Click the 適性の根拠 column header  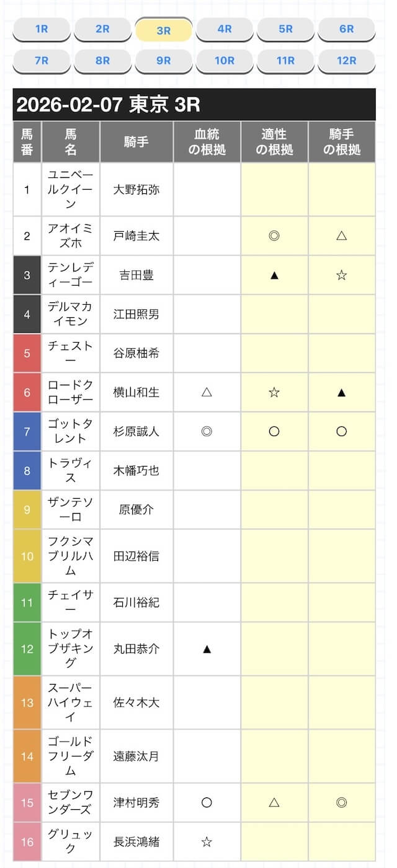point(274,142)
